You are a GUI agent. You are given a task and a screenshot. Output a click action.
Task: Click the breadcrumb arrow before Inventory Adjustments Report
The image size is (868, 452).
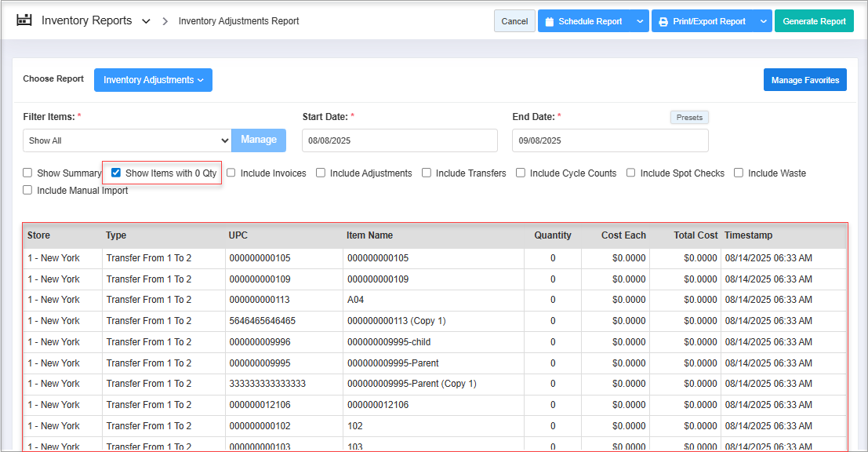pyautogui.click(x=165, y=21)
